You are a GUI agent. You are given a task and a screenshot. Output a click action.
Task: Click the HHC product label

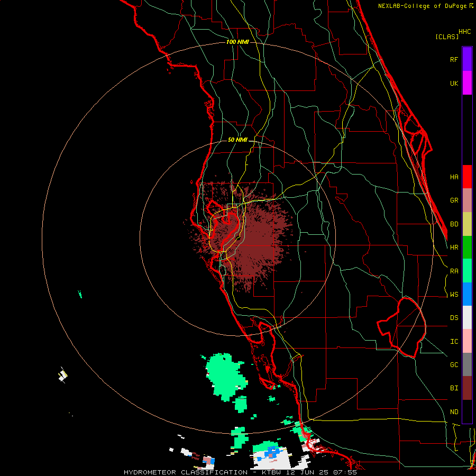tap(465, 32)
